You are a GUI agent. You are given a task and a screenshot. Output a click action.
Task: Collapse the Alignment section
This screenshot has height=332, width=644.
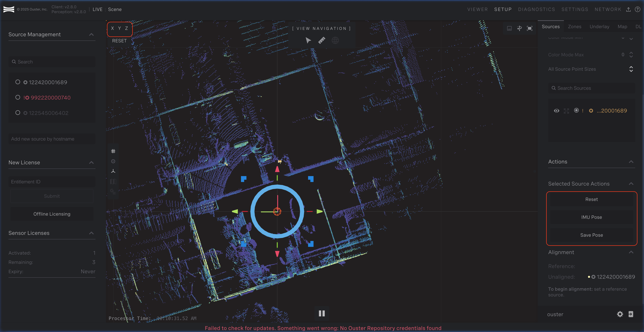click(x=631, y=252)
